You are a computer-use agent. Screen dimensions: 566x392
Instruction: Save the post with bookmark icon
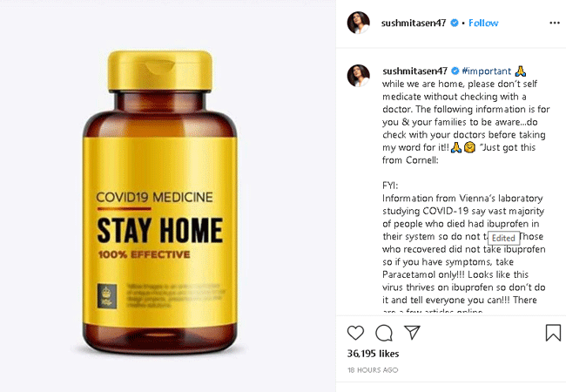click(553, 333)
